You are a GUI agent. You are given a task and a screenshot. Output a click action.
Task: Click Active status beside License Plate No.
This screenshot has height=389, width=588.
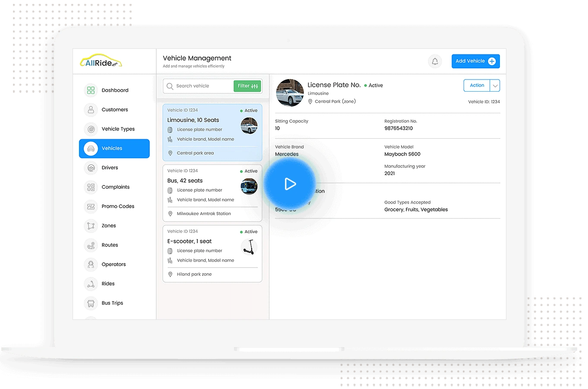(373, 86)
